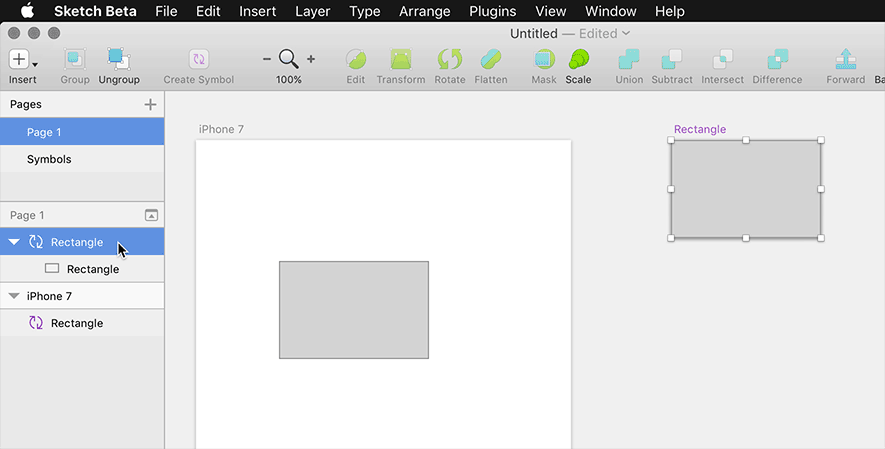Image resolution: width=885 pixels, height=449 pixels.
Task: Move layer Forward using toolbar icon
Action: pyautogui.click(x=845, y=59)
